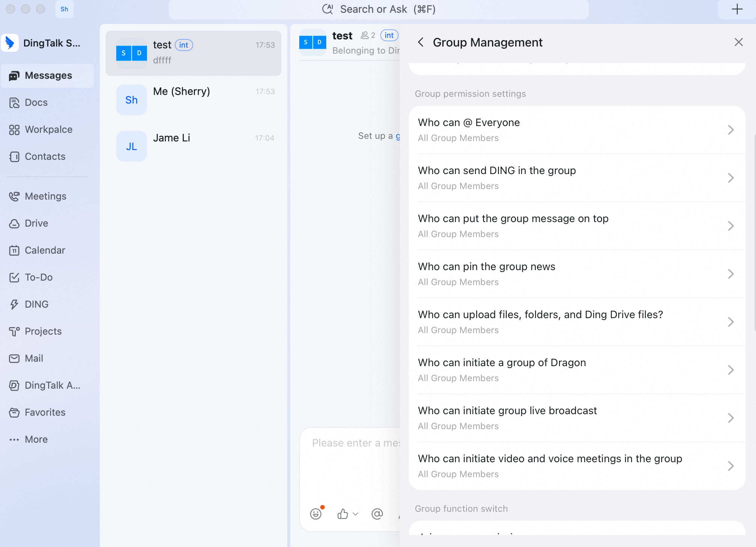Click the JL avatar thumbnail
The width and height of the screenshot is (756, 547).
[x=132, y=146]
